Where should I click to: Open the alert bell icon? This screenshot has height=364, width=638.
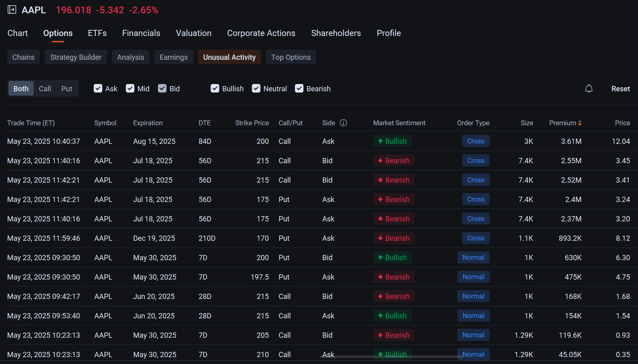(x=589, y=88)
